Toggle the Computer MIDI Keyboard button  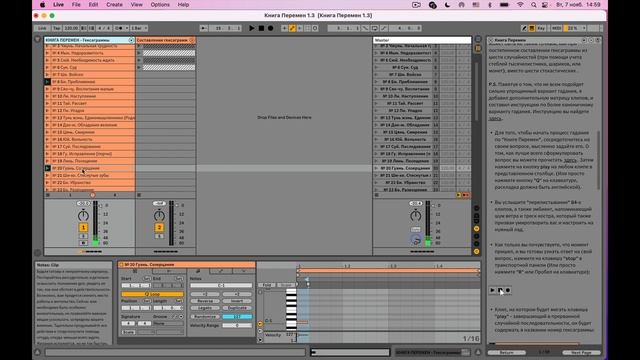tap(531, 28)
